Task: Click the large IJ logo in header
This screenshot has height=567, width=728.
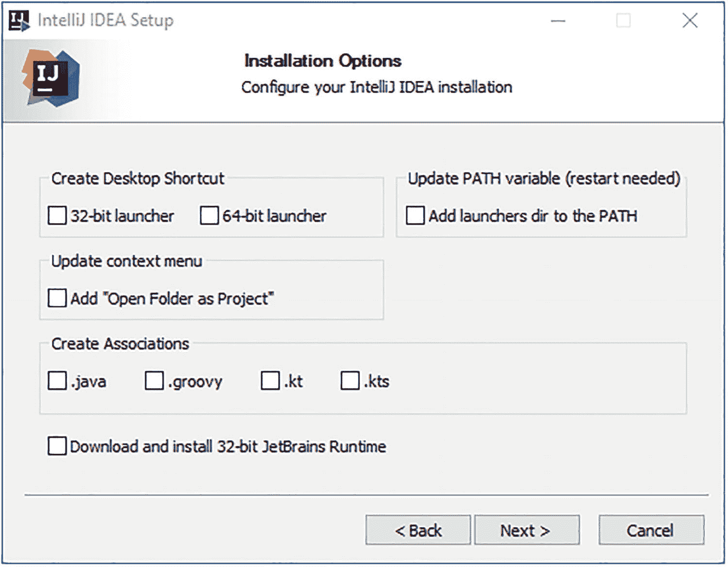Action: tap(51, 78)
